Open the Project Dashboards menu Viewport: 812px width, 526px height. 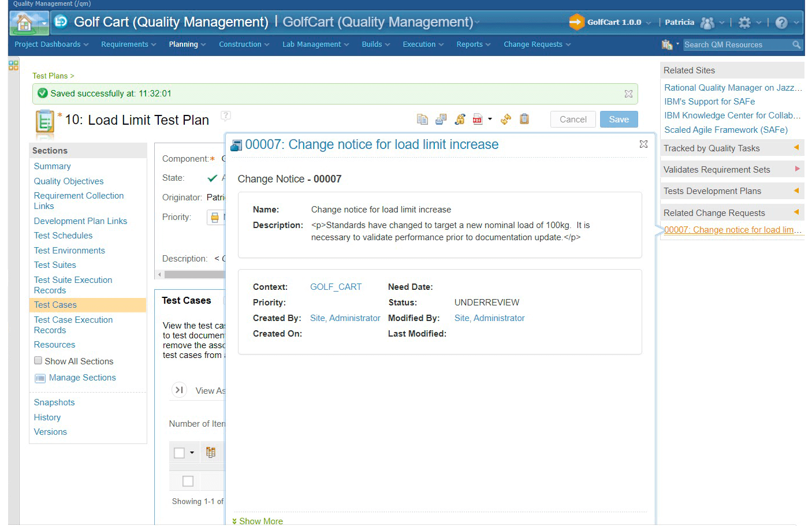pyautogui.click(x=51, y=44)
